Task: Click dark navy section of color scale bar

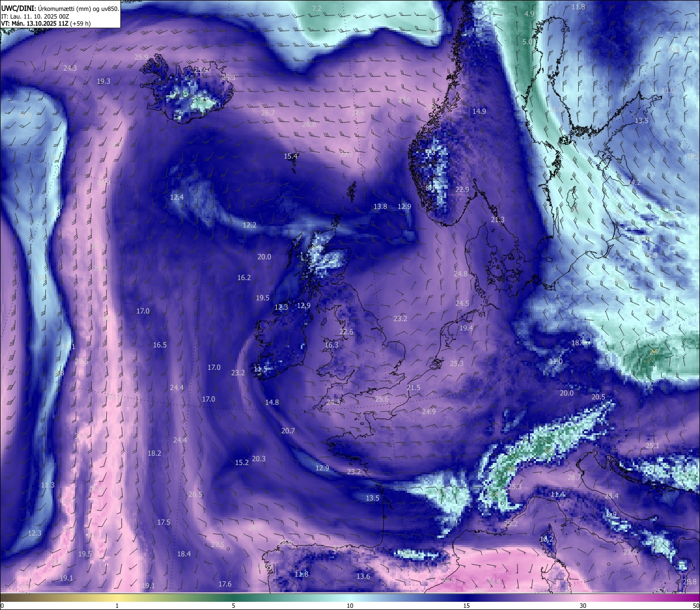Action: [466, 597]
